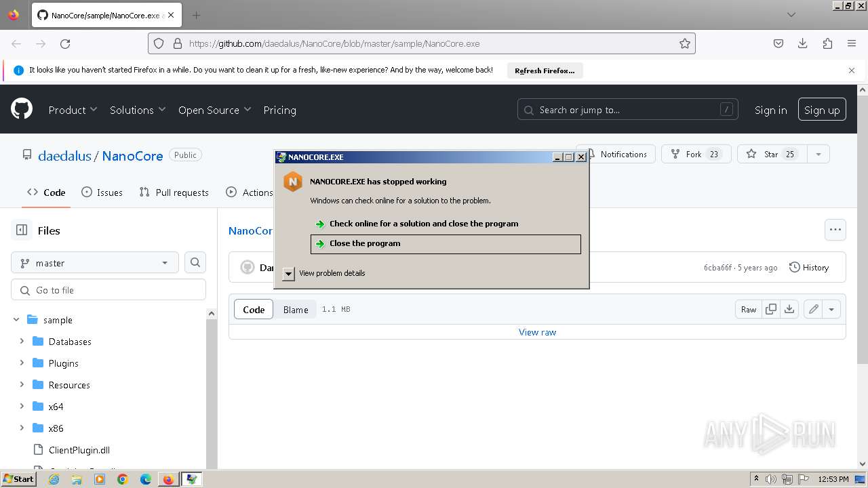Click the Sign up button
The width and height of the screenshot is (868, 488).
coord(822,110)
